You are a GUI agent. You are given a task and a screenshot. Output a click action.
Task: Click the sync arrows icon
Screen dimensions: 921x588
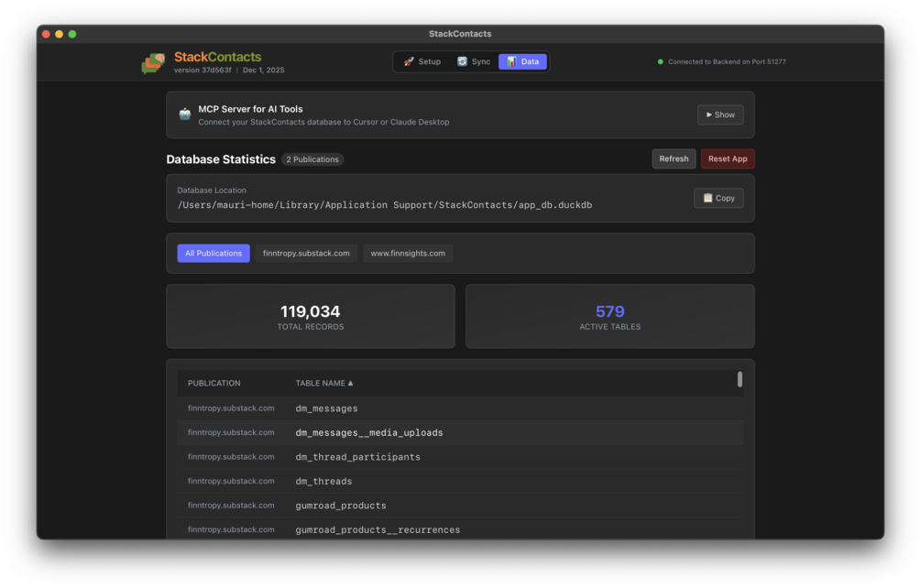(x=462, y=61)
